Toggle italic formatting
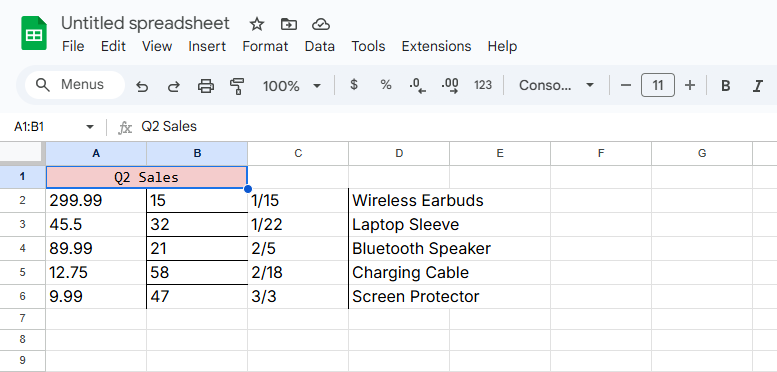 pos(757,86)
